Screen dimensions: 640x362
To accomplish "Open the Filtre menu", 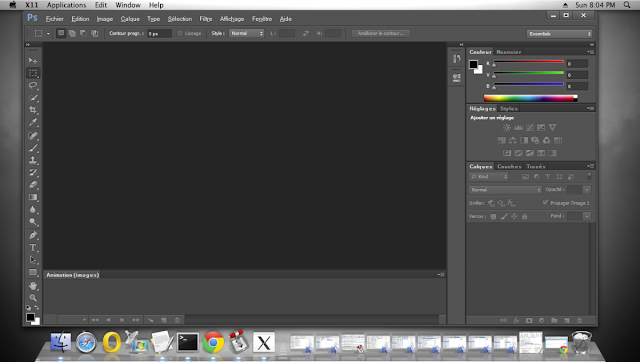I will point(206,19).
